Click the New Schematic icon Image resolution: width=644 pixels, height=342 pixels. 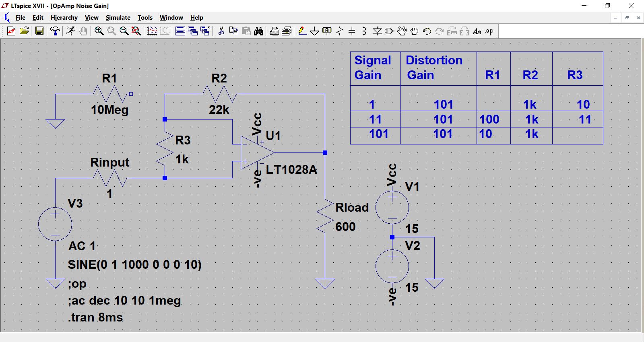point(11,31)
